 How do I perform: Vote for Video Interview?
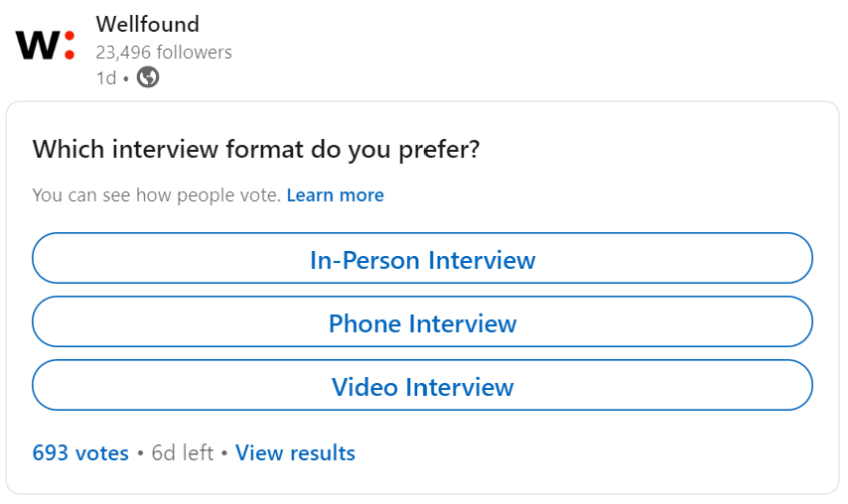[x=422, y=385]
